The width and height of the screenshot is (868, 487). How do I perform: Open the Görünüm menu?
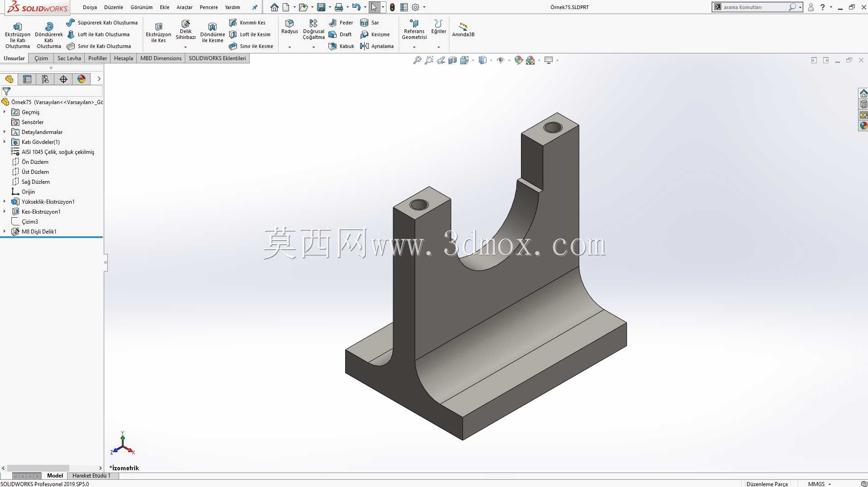pyautogui.click(x=141, y=7)
